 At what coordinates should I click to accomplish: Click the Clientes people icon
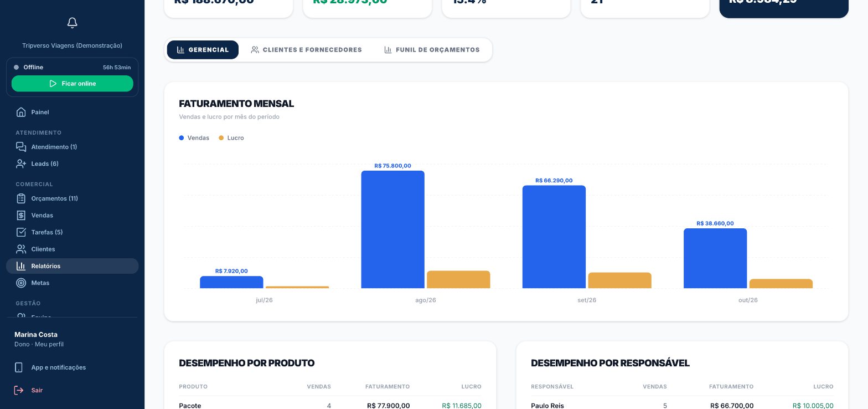point(21,249)
